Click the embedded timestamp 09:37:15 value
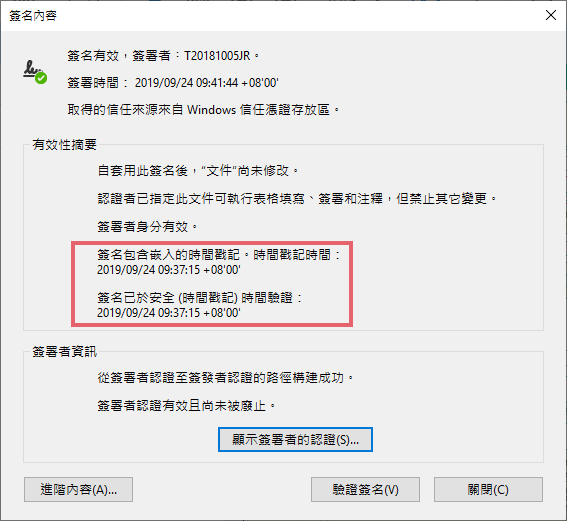568x522 pixels. tap(169, 270)
